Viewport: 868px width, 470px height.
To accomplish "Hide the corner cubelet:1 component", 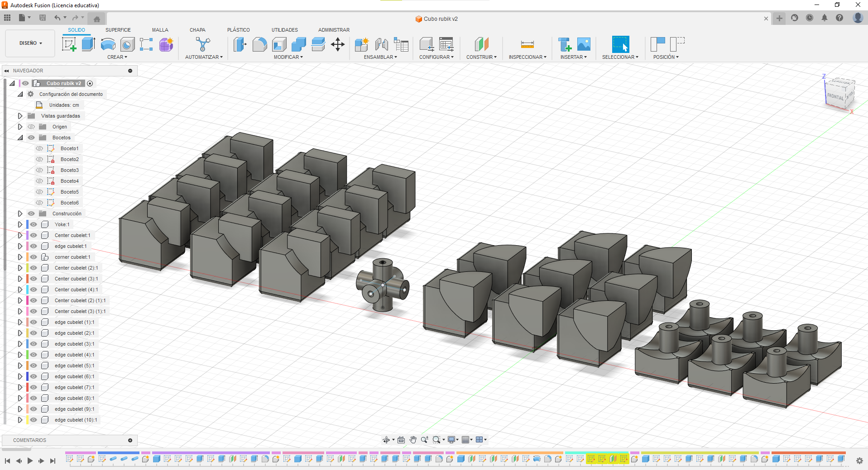I will [34, 257].
